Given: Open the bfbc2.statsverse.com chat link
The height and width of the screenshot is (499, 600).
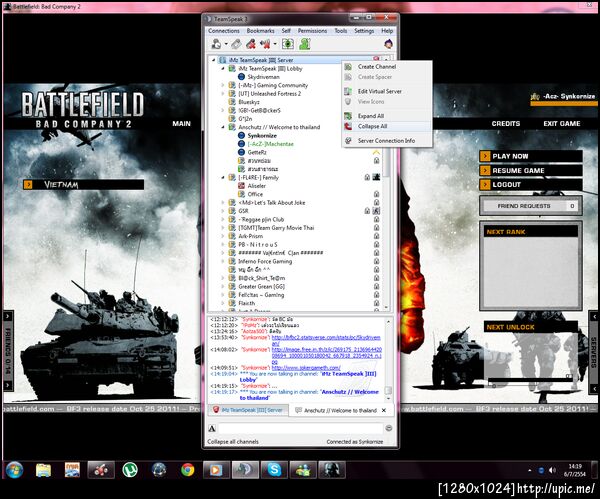Looking at the screenshot, I should [x=326, y=340].
